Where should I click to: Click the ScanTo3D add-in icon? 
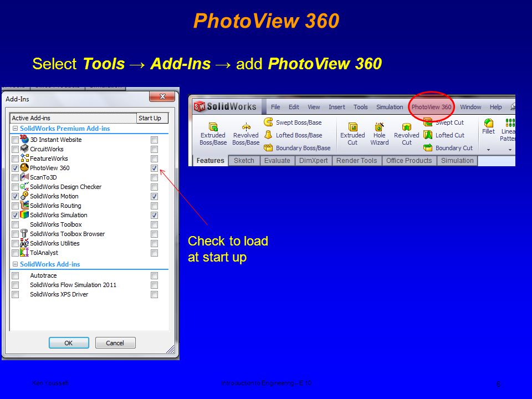pyautogui.click(x=24, y=177)
